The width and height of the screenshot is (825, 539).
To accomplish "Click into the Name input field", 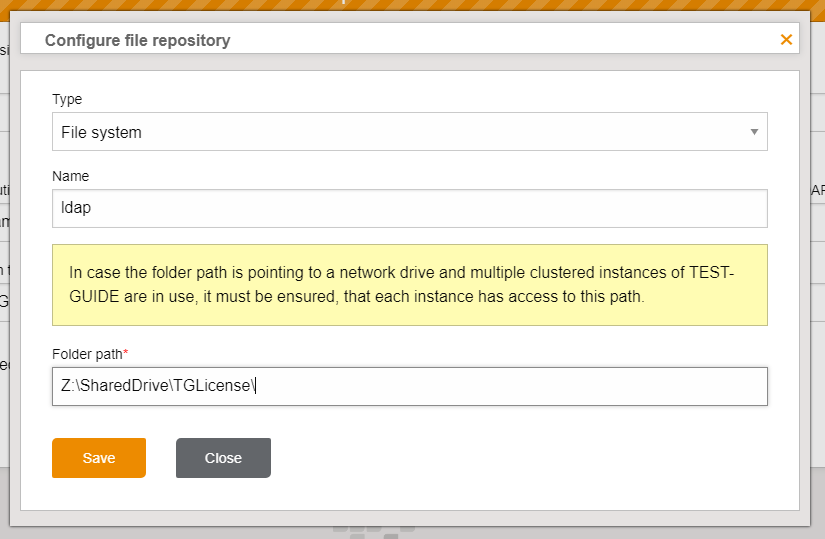I will pyautogui.click(x=409, y=209).
